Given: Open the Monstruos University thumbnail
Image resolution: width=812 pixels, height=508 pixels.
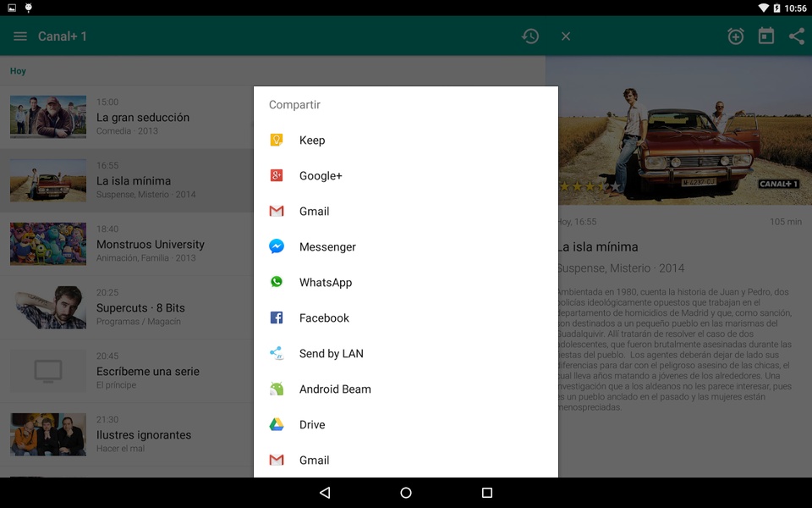Looking at the screenshot, I should coord(48,244).
